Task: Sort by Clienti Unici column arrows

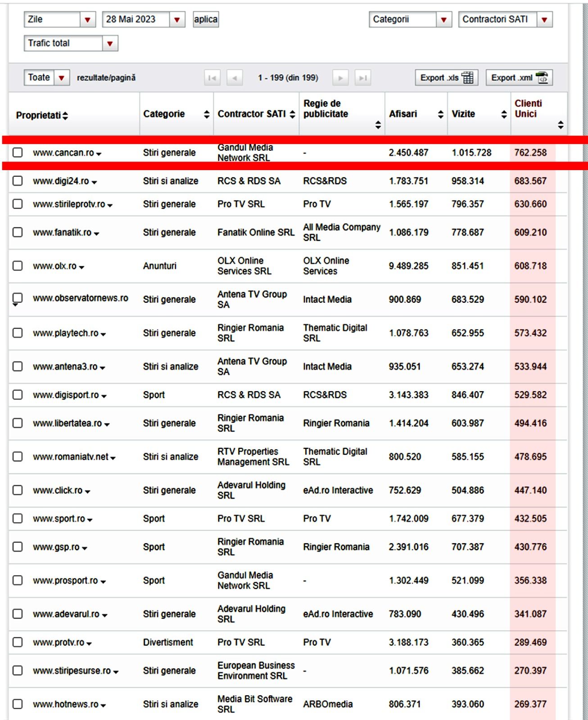Action: [561, 125]
